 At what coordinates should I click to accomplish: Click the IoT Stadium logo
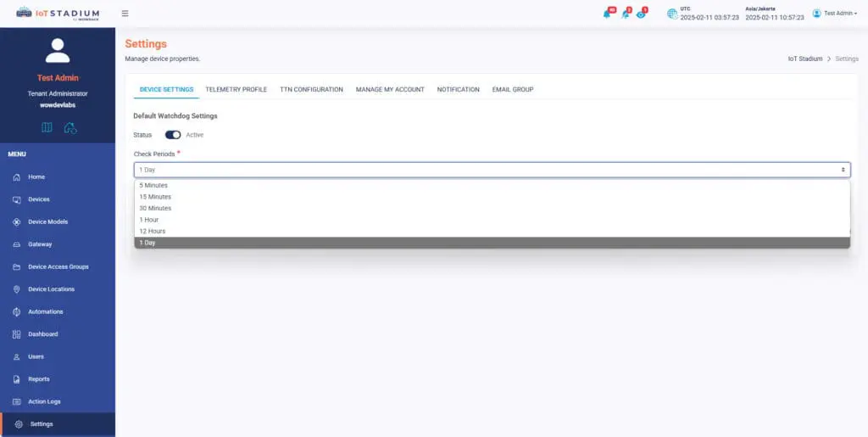(58, 14)
